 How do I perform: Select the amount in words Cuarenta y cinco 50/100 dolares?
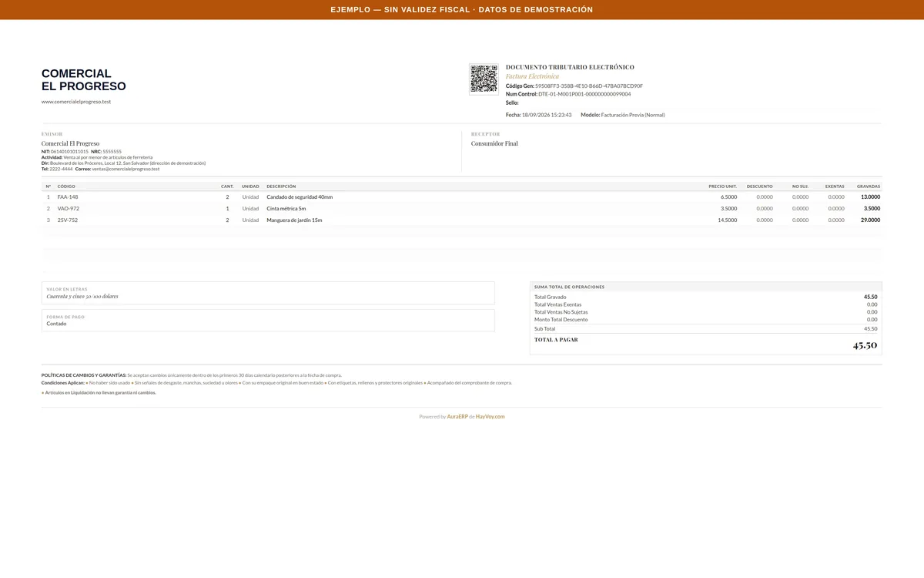[x=82, y=297]
